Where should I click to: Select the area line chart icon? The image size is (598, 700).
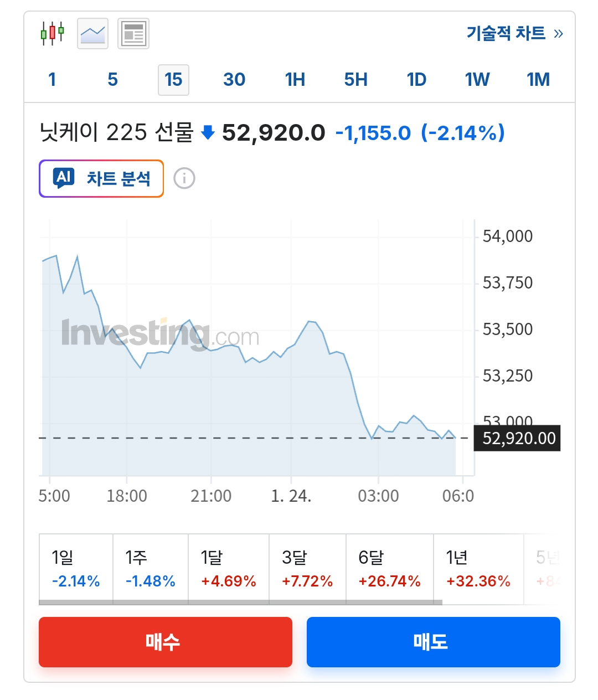coord(92,34)
